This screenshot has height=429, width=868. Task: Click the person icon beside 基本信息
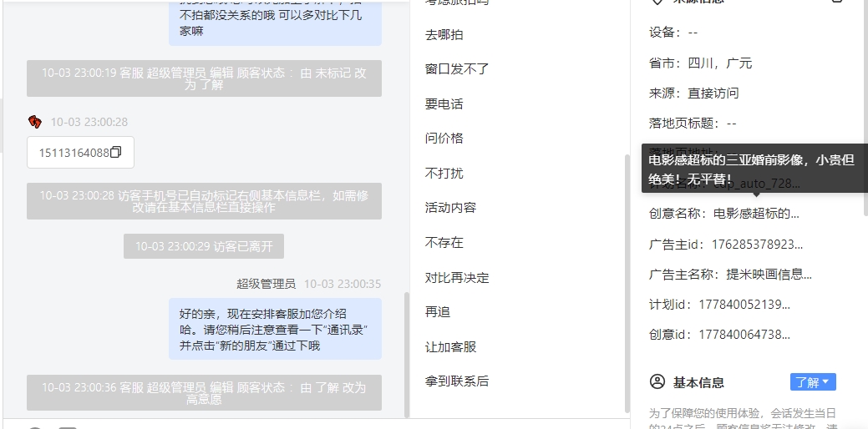click(x=657, y=381)
